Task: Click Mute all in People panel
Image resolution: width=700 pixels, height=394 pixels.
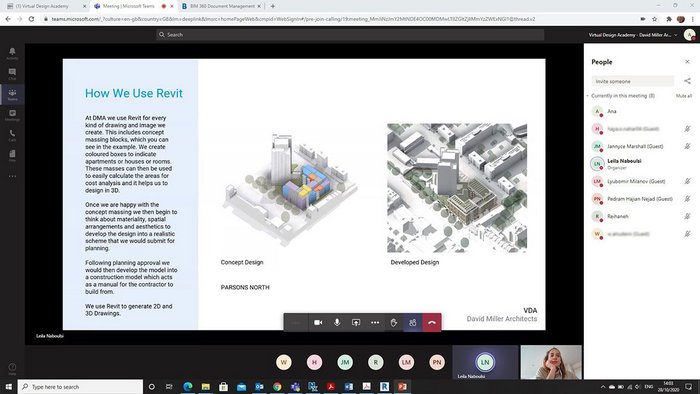Action: tap(683, 96)
